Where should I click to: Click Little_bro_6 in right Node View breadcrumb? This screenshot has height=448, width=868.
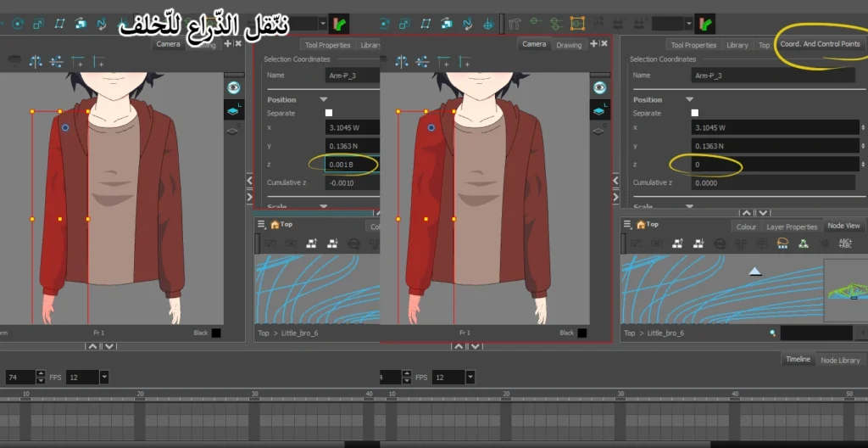(x=665, y=333)
